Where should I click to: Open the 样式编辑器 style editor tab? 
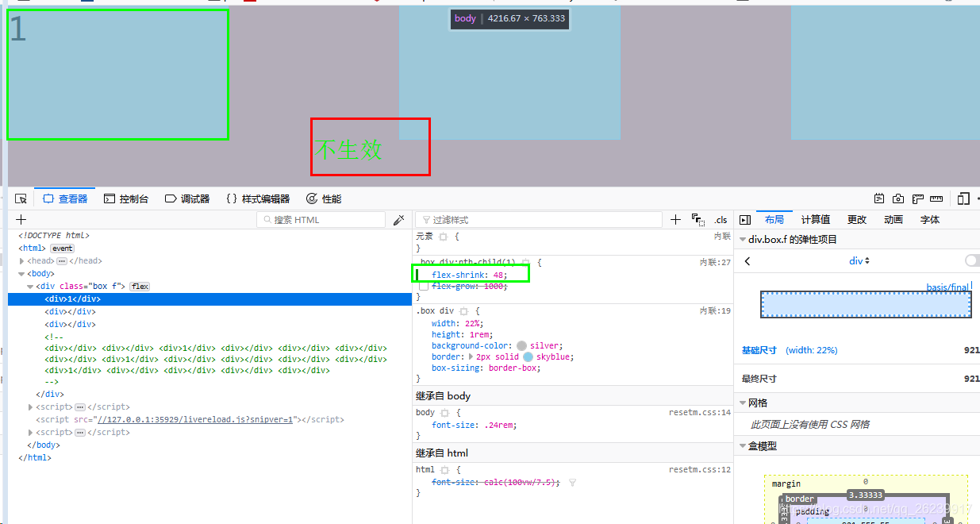(258, 199)
